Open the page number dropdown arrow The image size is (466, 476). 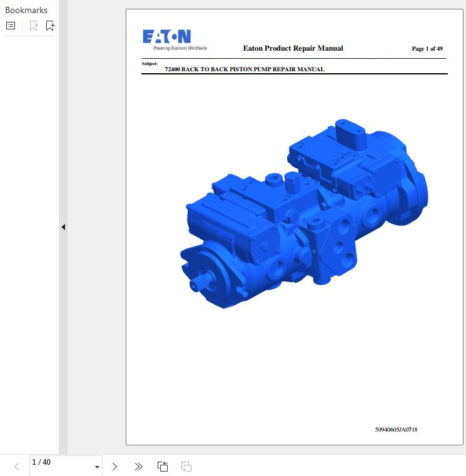tap(97, 467)
